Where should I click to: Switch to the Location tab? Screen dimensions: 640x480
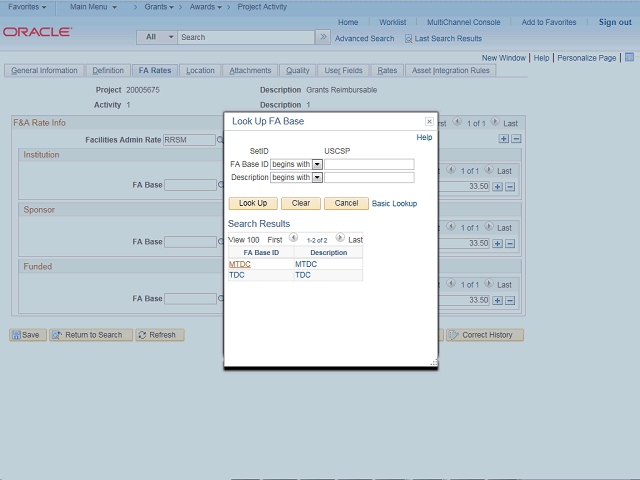[x=200, y=71]
